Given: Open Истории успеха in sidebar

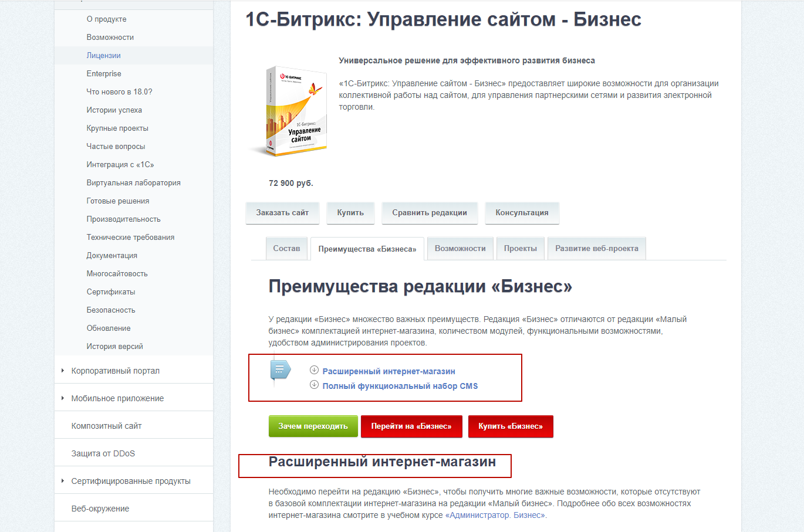Looking at the screenshot, I should 114,110.
